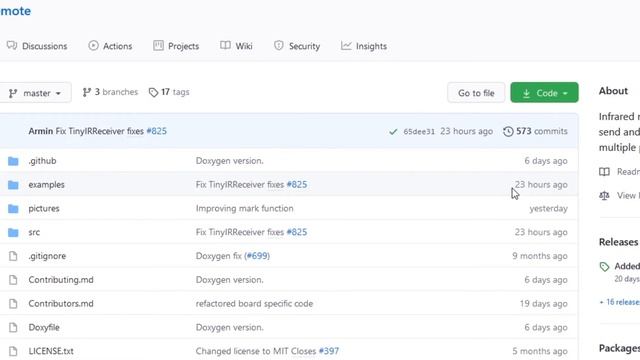Open the Actions tab
This screenshot has height=360, width=640.
pos(110,46)
